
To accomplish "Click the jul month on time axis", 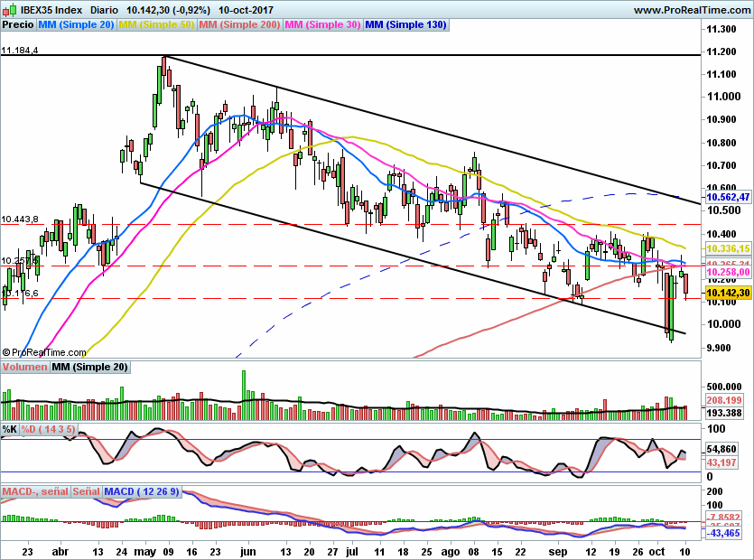I will pos(352,552).
